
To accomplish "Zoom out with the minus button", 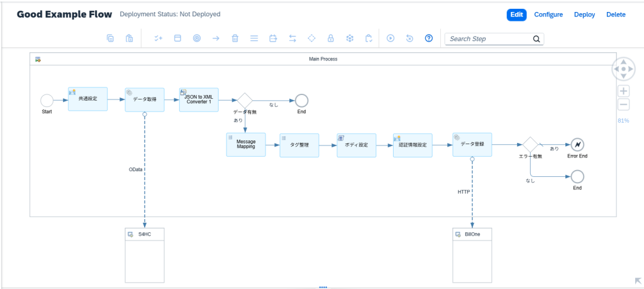I will point(623,105).
